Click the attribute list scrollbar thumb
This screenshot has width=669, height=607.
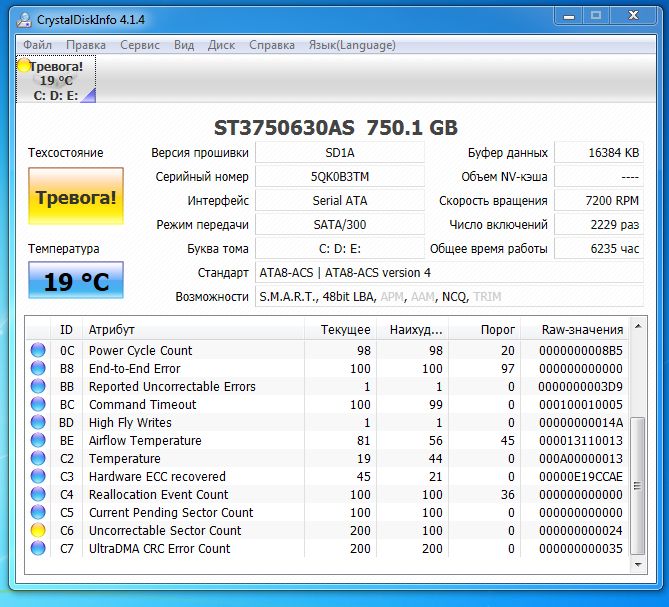tap(638, 485)
